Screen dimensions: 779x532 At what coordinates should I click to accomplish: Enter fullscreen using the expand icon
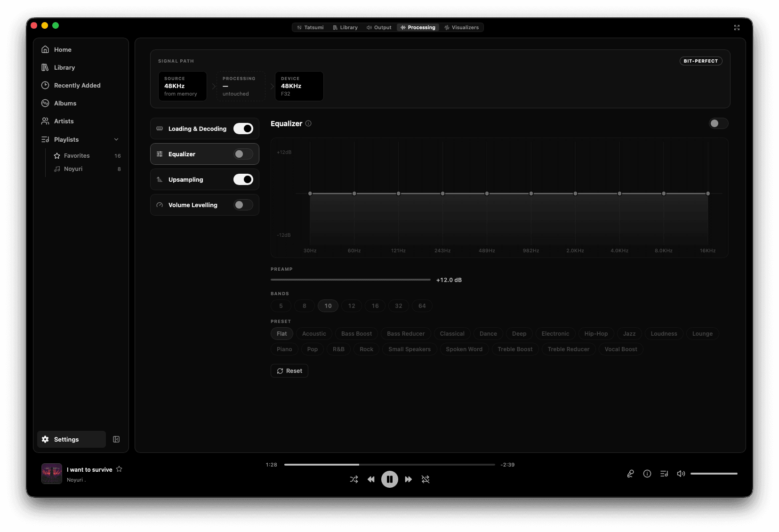[x=737, y=28]
